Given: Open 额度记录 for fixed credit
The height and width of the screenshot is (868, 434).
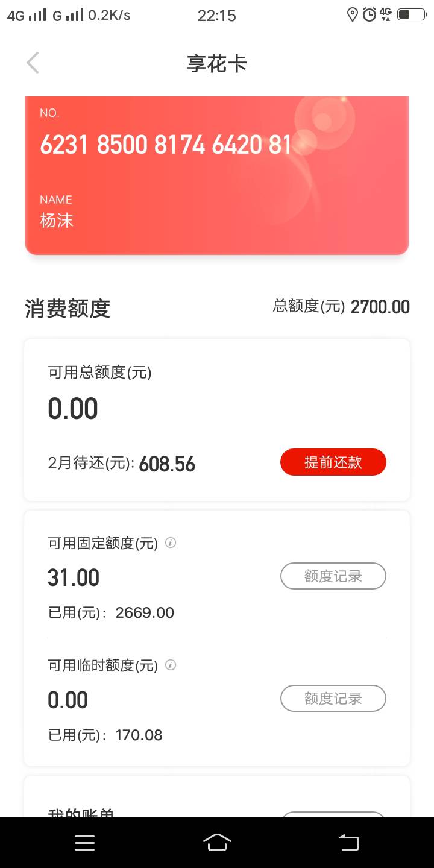Looking at the screenshot, I should click(333, 576).
